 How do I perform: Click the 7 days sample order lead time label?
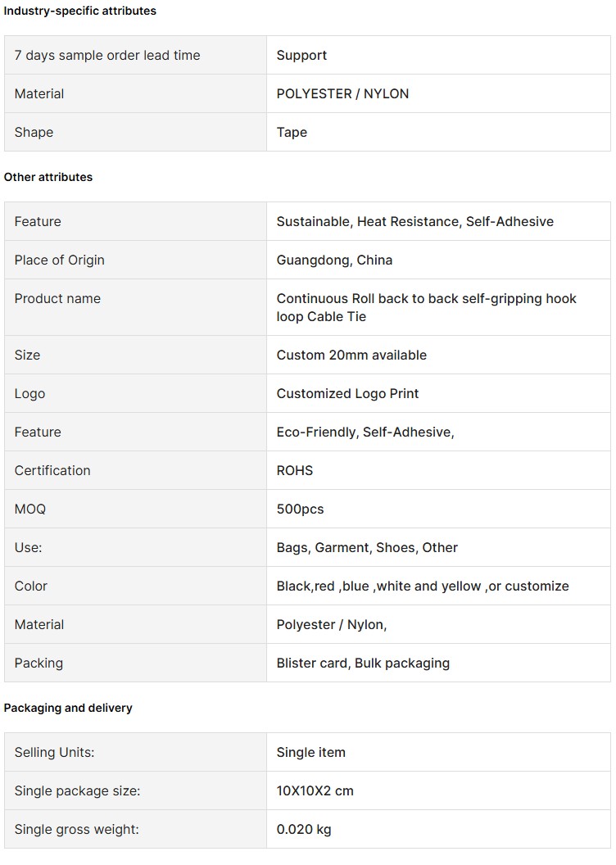(x=107, y=55)
